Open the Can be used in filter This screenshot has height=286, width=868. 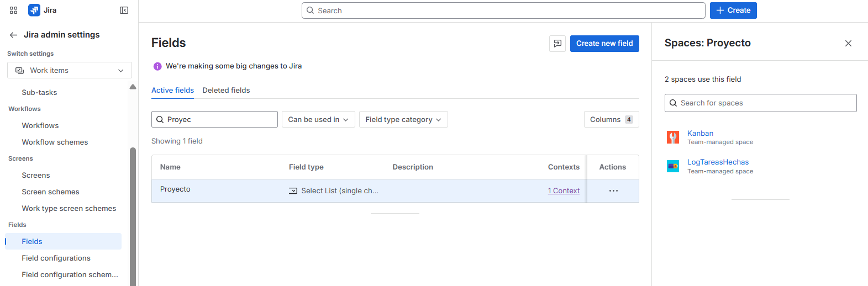click(318, 119)
